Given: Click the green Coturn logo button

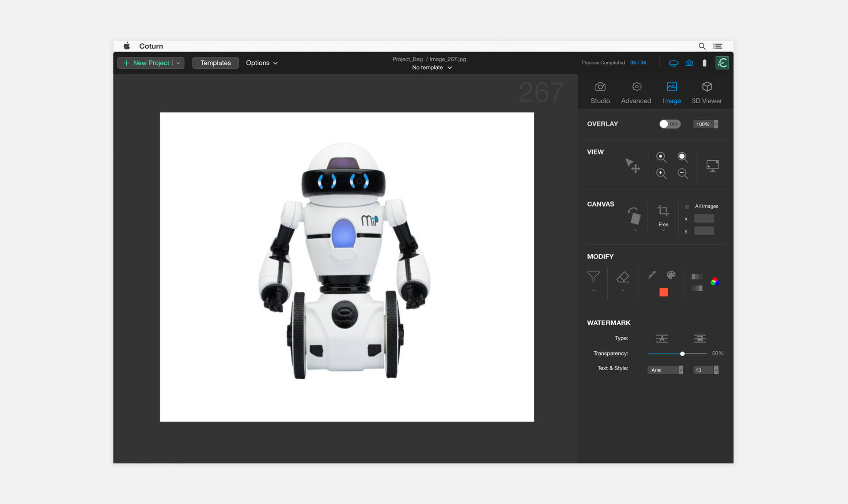Looking at the screenshot, I should pyautogui.click(x=722, y=63).
